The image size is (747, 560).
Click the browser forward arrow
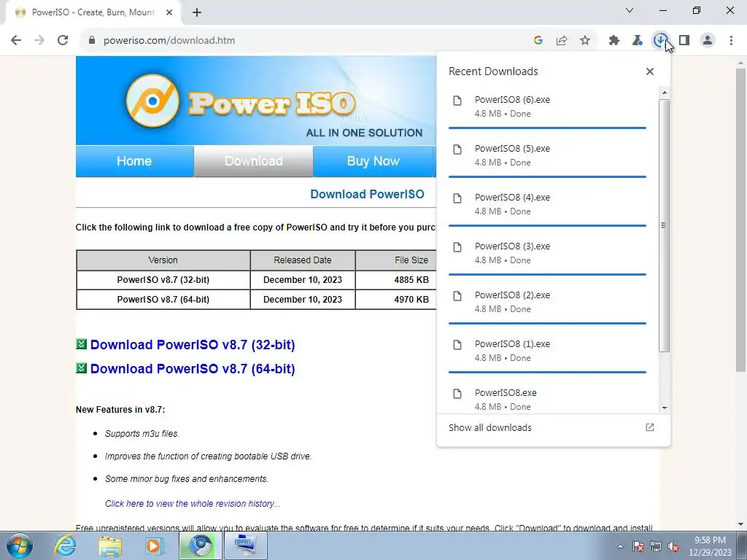coord(39,41)
